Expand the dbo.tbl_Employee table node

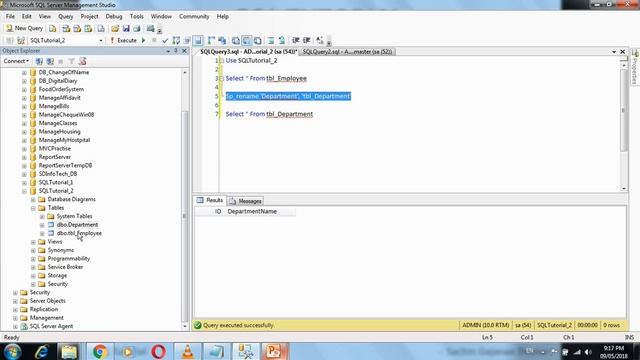[42, 233]
